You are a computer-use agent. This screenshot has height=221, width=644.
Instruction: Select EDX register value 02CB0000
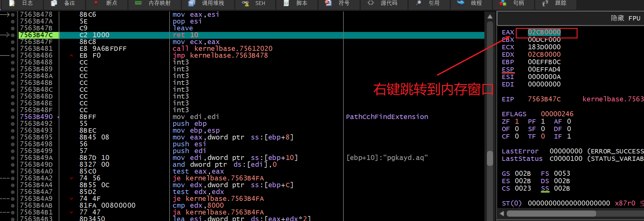pos(544,55)
